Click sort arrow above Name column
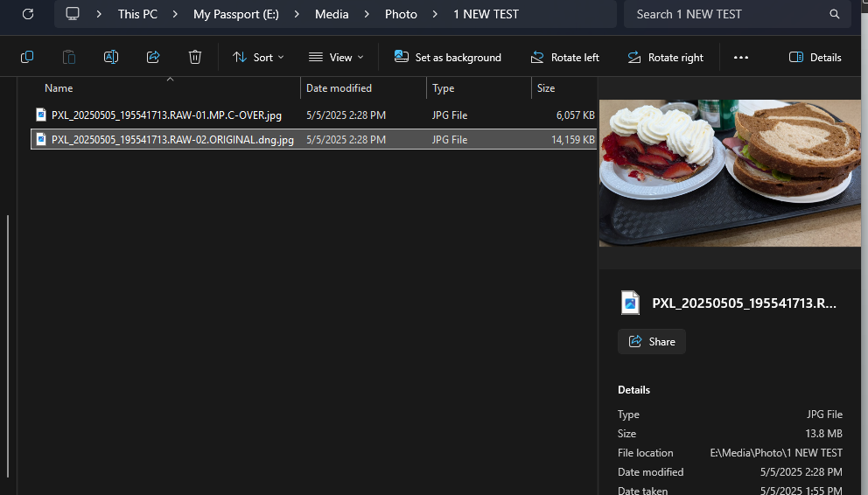The height and width of the screenshot is (495, 868). tap(170, 80)
